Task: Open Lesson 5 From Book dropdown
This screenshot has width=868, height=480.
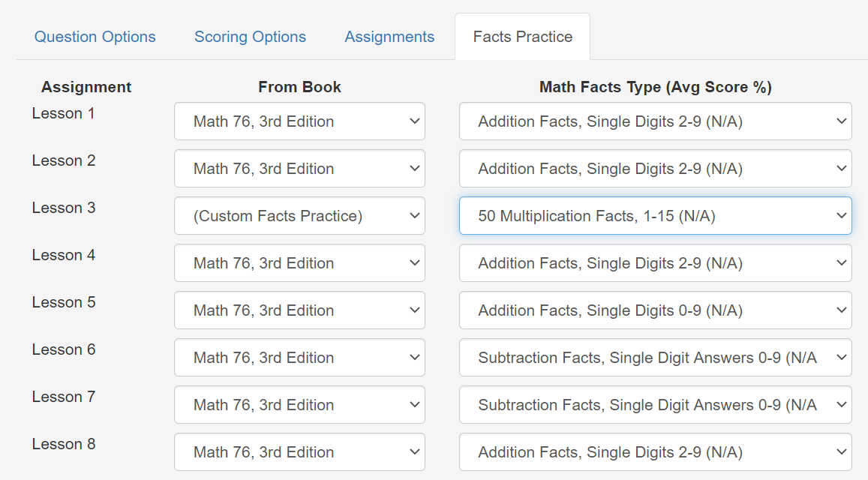Action: [299, 310]
